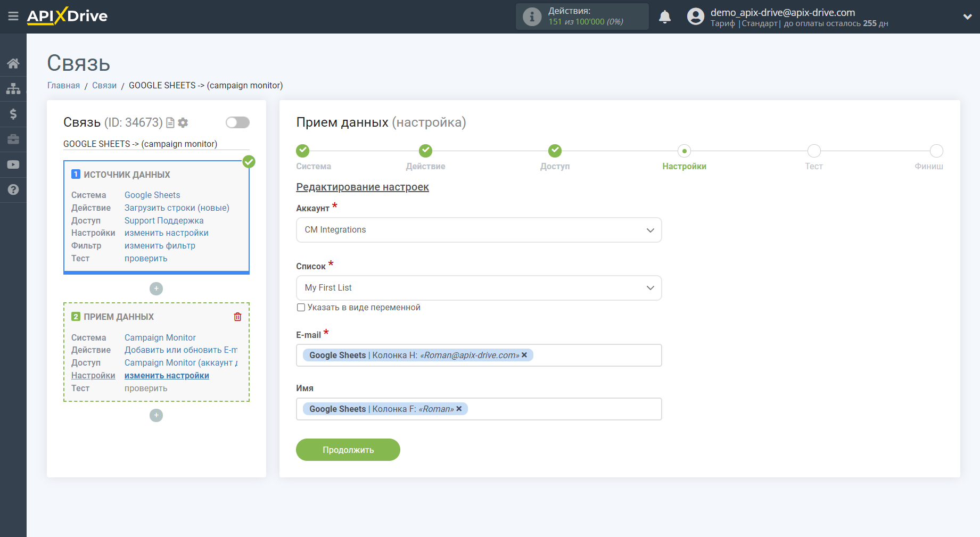The height and width of the screenshot is (537, 980).
Task: Click the user avatar icon
Action: tap(695, 16)
